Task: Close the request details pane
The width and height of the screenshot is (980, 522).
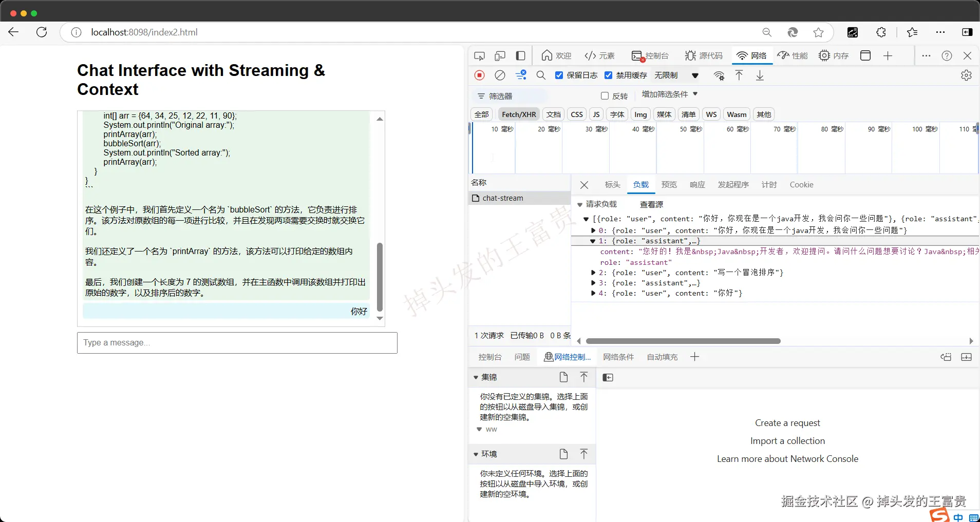Action: (584, 185)
